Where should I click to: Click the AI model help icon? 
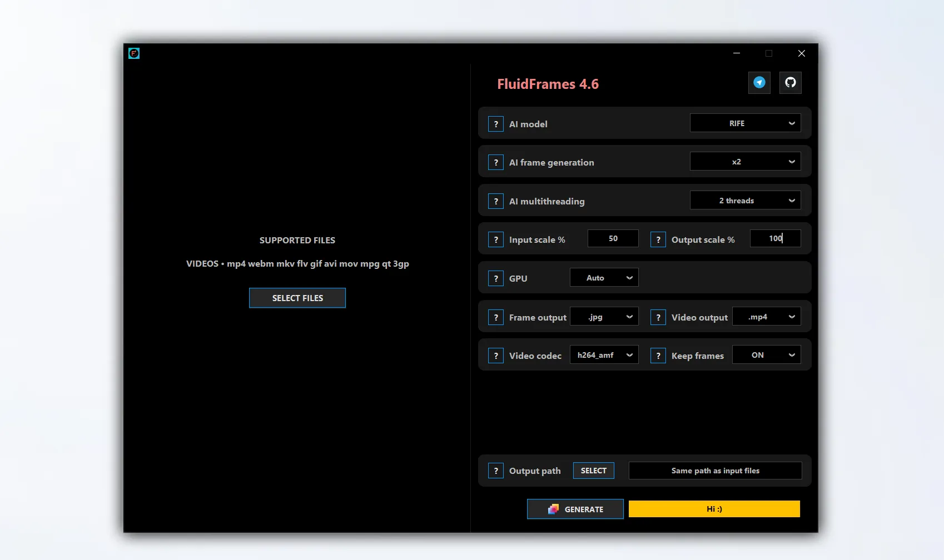pyautogui.click(x=495, y=124)
